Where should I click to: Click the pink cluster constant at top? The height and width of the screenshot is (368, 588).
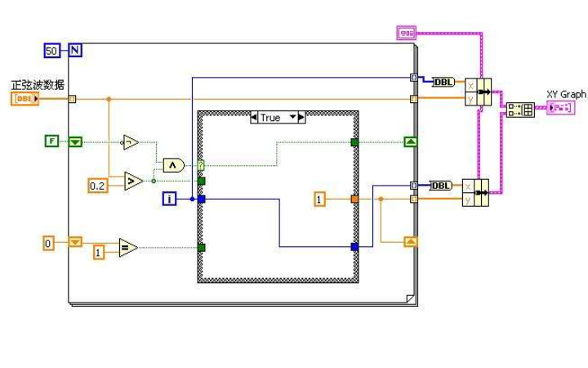[x=406, y=32]
